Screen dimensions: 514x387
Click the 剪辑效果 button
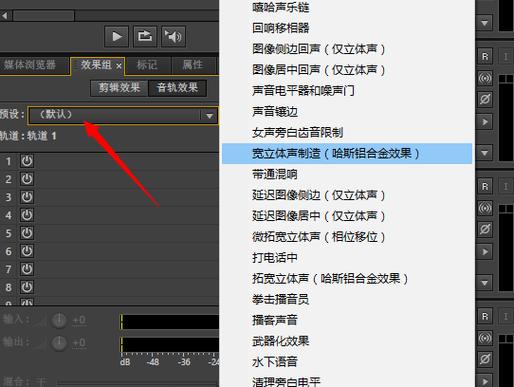coord(119,88)
